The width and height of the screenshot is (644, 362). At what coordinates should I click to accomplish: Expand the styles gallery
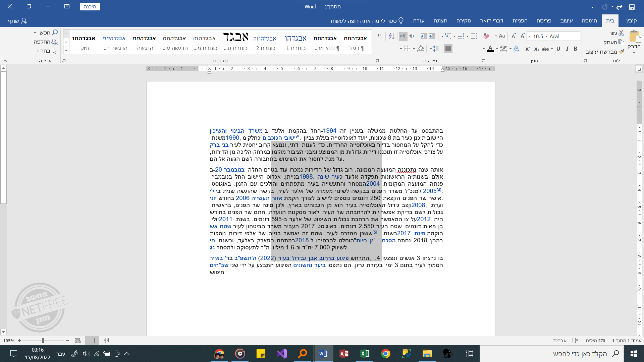(x=66, y=51)
